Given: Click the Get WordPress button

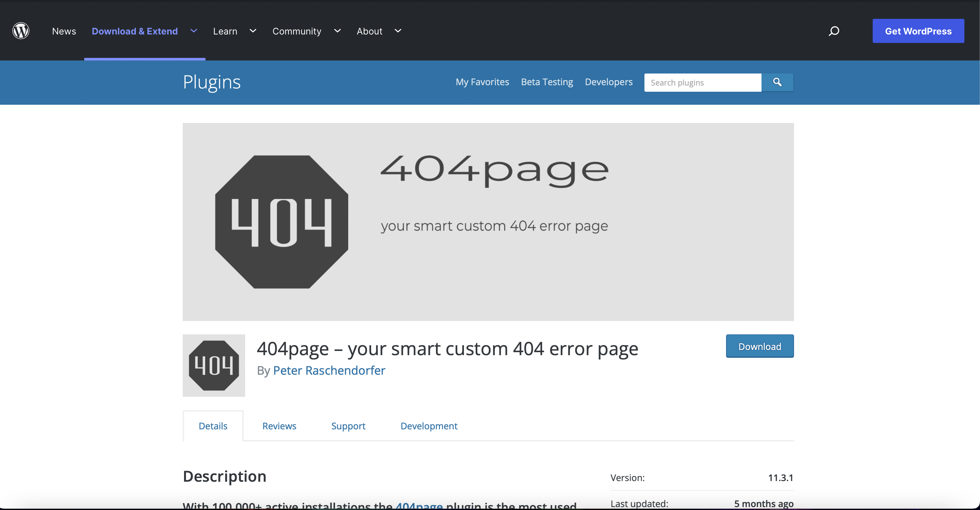Looking at the screenshot, I should (x=919, y=31).
